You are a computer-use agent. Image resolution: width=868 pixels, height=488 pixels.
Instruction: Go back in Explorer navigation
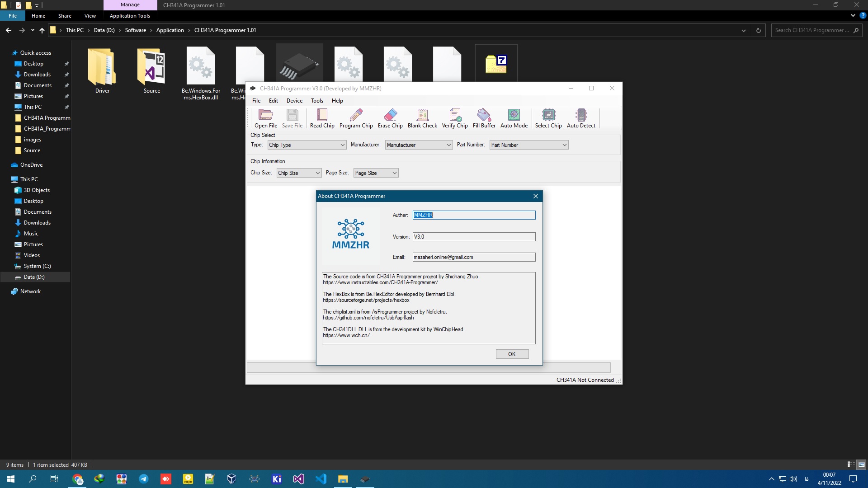[9, 30]
